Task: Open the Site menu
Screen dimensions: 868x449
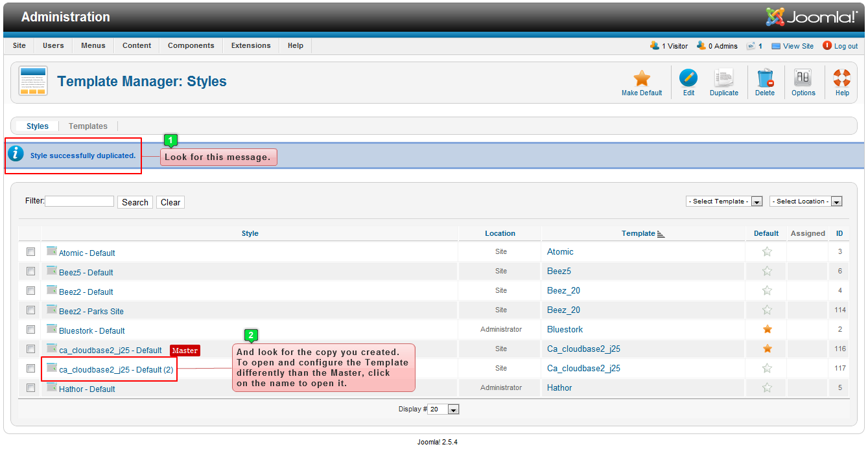Action: (19, 45)
